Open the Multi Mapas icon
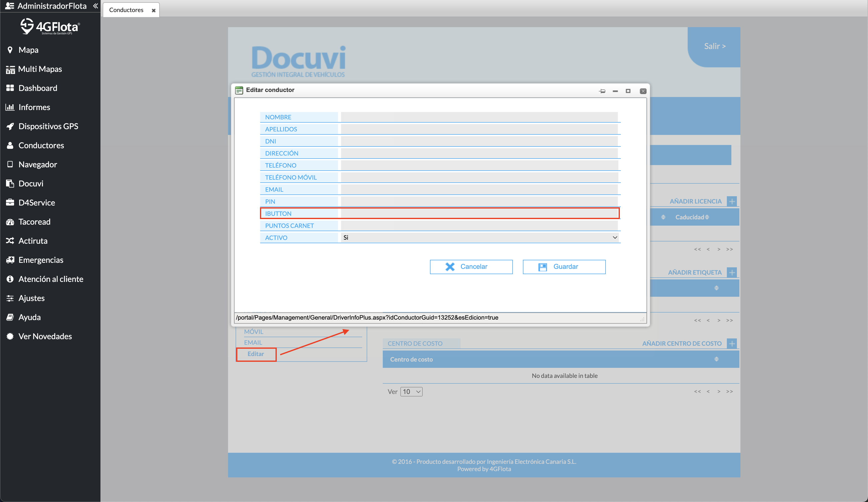This screenshot has height=502, width=868. (10, 69)
